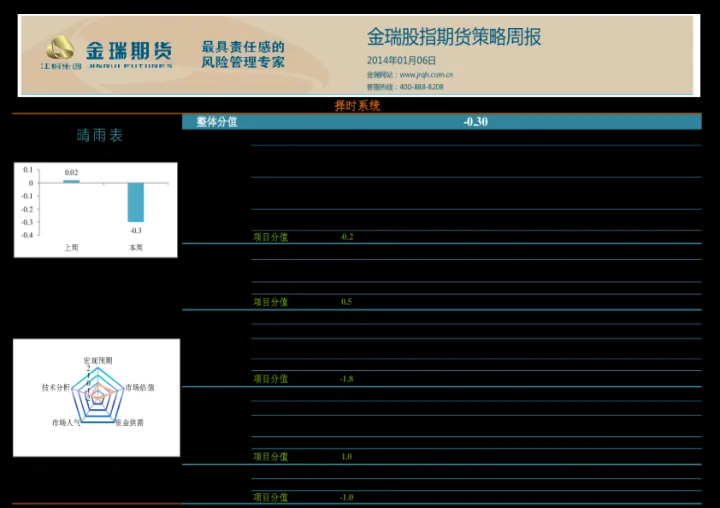Click the 技术分析 radar axis label

56,387
